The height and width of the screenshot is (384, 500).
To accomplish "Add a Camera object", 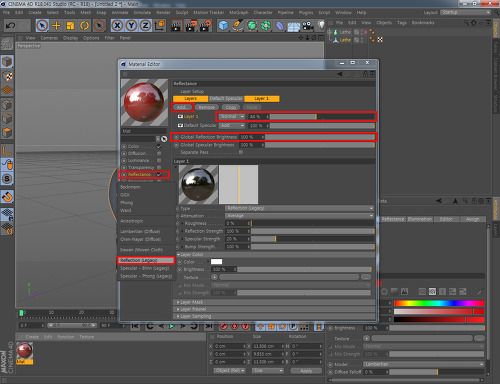I will point(308,25).
